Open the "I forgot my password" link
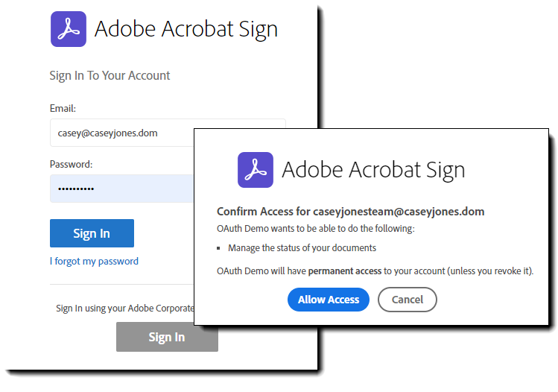 tap(94, 261)
